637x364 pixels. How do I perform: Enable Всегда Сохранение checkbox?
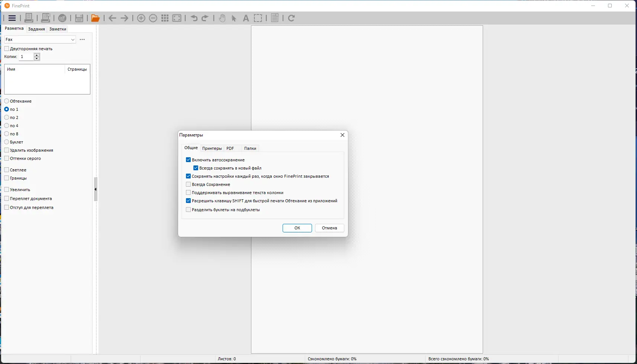click(x=188, y=184)
